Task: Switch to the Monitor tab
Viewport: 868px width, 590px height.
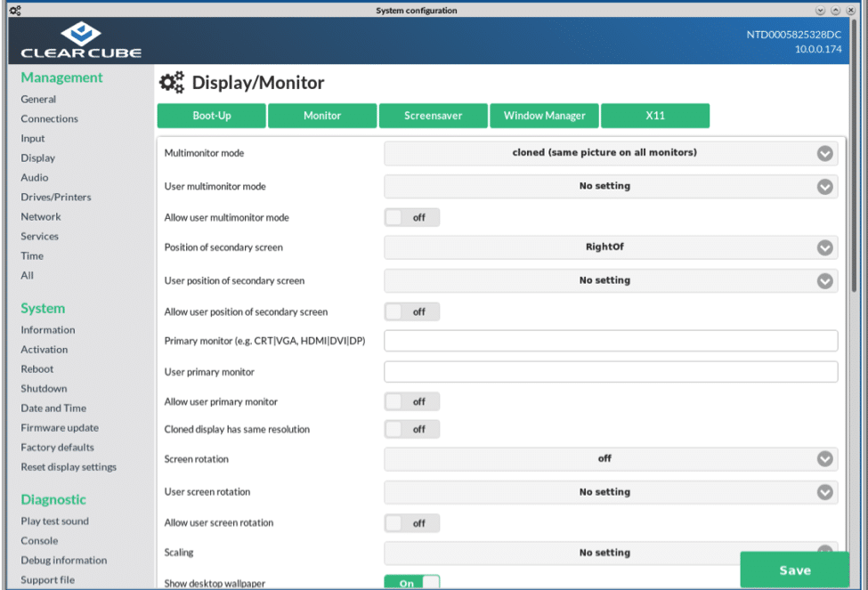Action: [x=322, y=116]
